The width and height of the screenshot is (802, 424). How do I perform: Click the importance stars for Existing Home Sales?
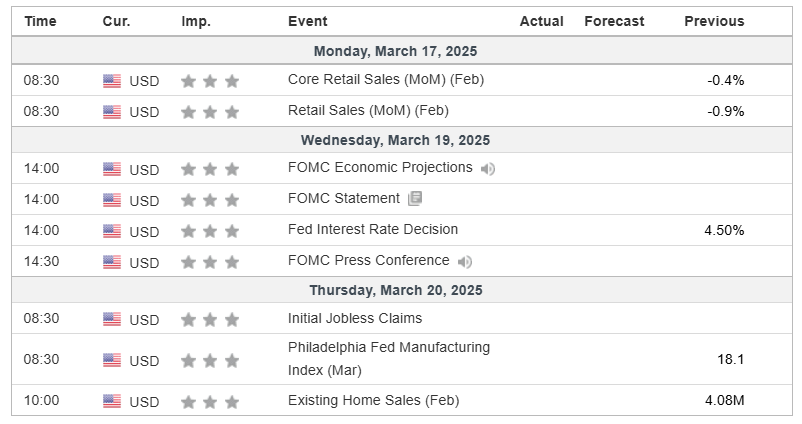point(210,401)
